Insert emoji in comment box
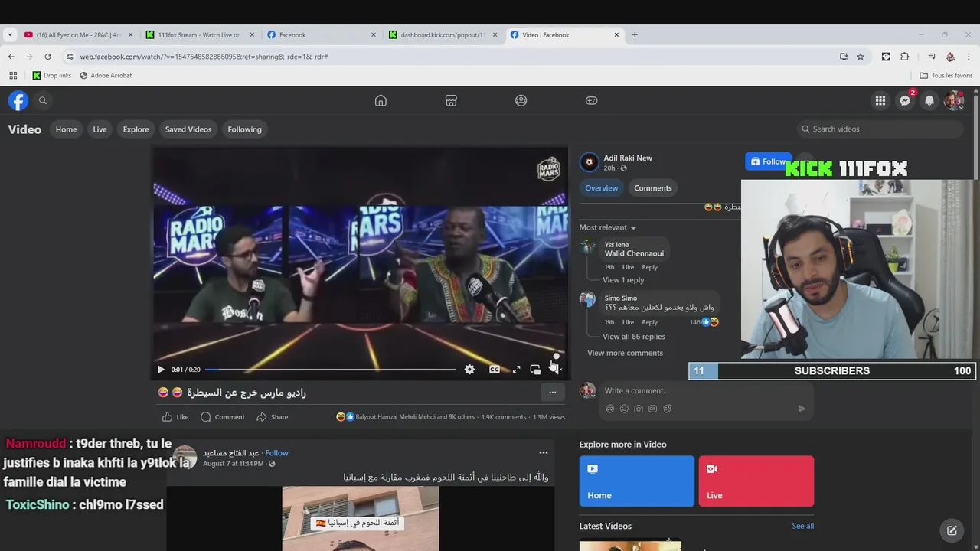Image resolution: width=980 pixels, height=551 pixels. click(x=624, y=409)
